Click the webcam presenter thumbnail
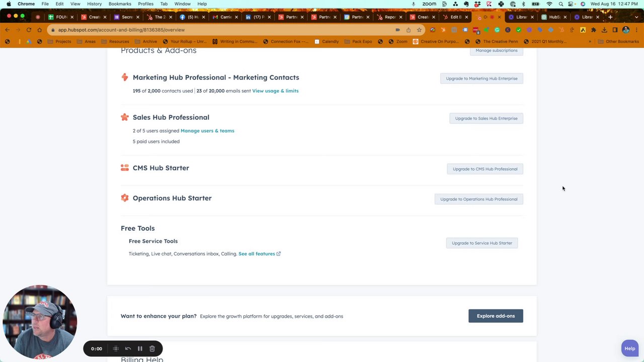The image size is (644, 362). point(40,322)
